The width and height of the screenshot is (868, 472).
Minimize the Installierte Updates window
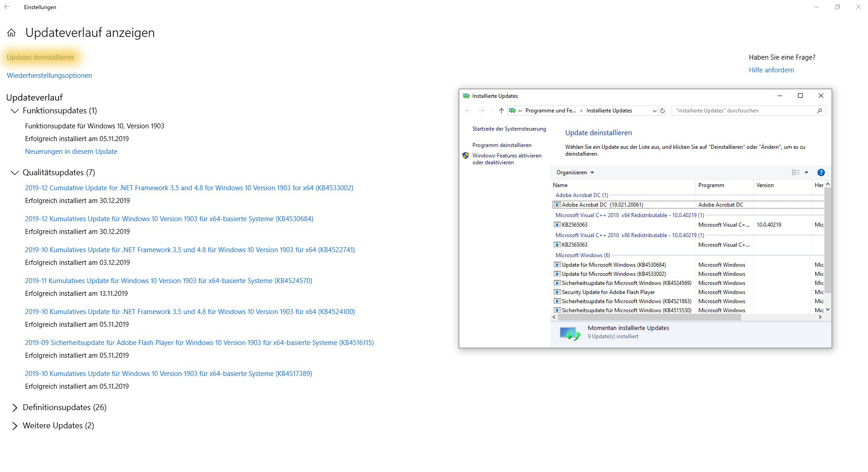(779, 96)
